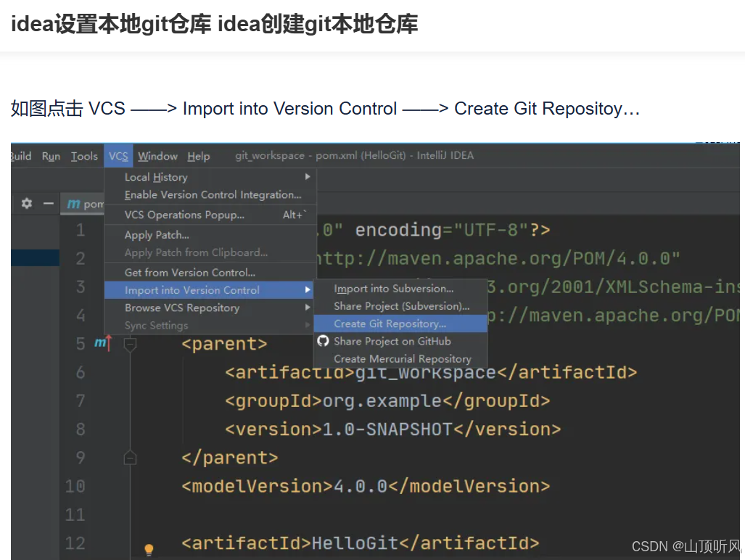Collapse tool window with the minus icon

(49, 203)
